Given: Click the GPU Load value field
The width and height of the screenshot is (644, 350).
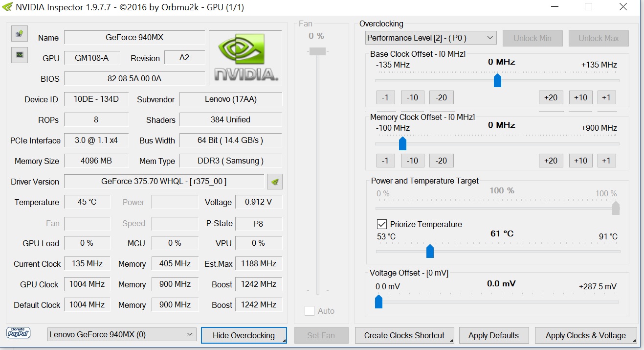Looking at the screenshot, I should coord(87,243).
